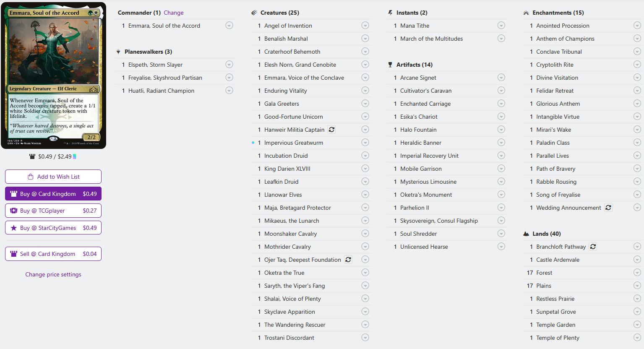Select Parhelion II card name

pyautogui.click(x=415, y=208)
